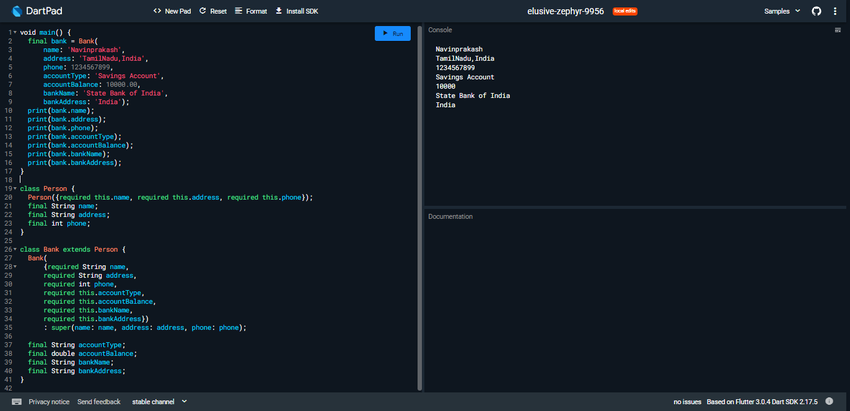Screen dimensions: 850x411
Task: Click the Based on Flutter 3.0.4 version text
Action: (762, 402)
